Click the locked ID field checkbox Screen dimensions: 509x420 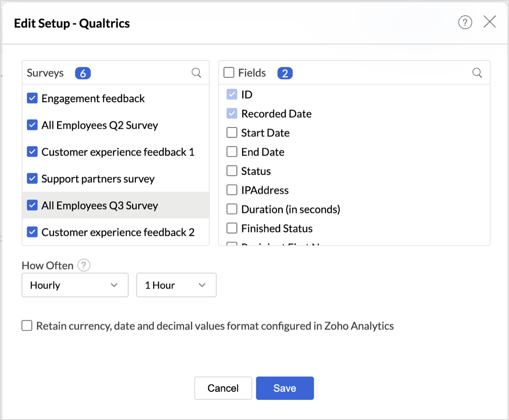point(232,95)
